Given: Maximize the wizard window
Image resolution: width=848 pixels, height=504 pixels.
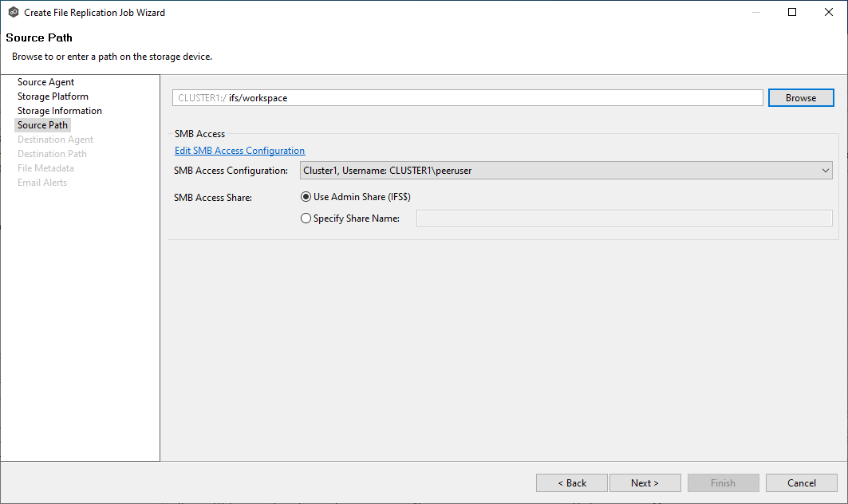Looking at the screenshot, I should tap(792, 13).
